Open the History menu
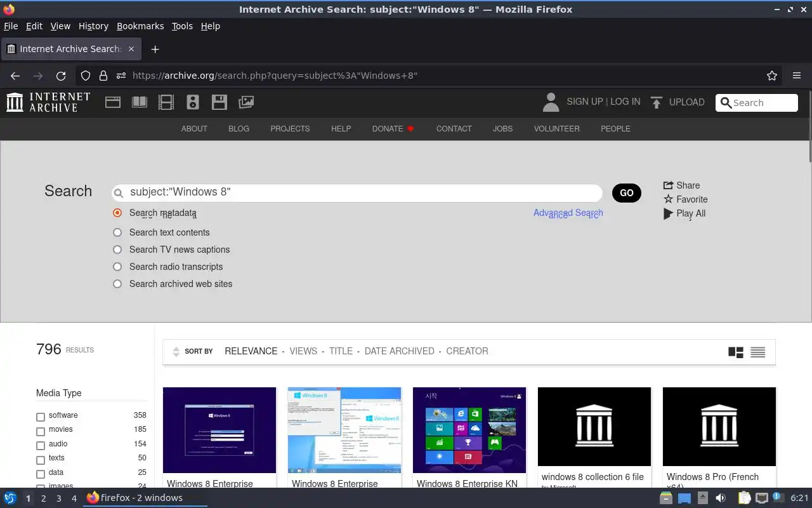Screen dimensions: 812x508 pyautogui.click(x=93, y=26)
